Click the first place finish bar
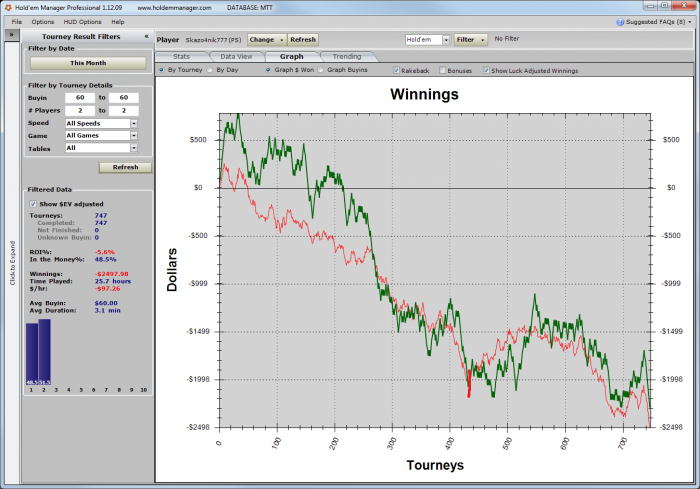Screen dimensions: 700x489 (32, 354)
